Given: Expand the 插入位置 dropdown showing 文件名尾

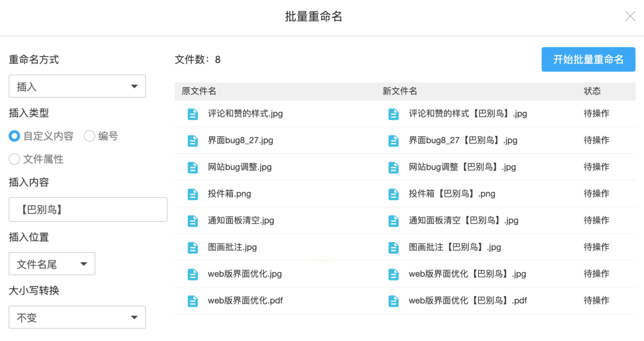Looking at the screenshot, I should 52,264.
